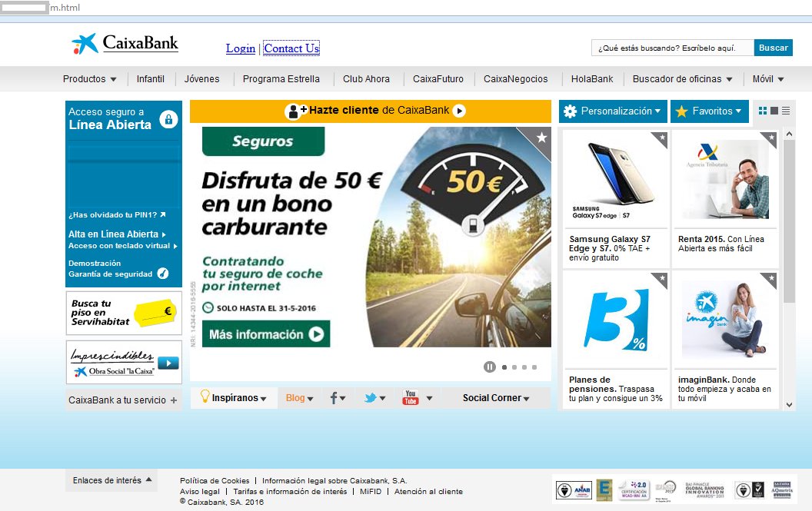Click the Garantía de seguridad checkmark icon
This screenshot has width=812, height=511.
[163, 274]
